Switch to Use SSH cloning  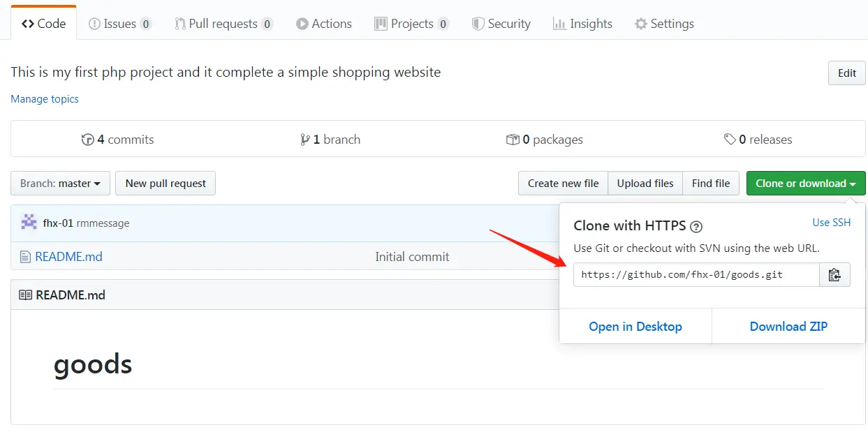click(x=831, y=223)
